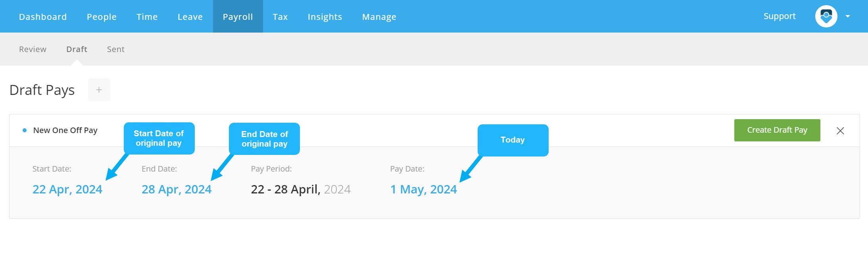Add a new draft pay with plus icon
Viewport: 868px width, 255px height.
(99, 90)
